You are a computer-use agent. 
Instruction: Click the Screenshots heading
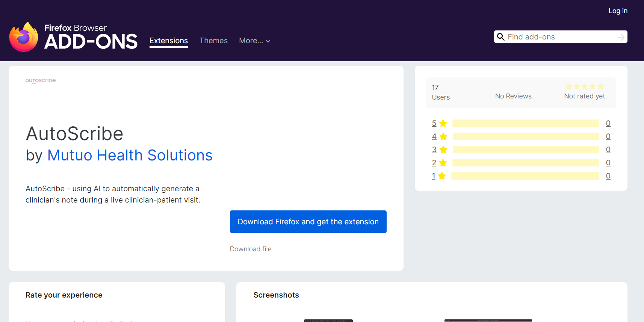pos(276,295)
